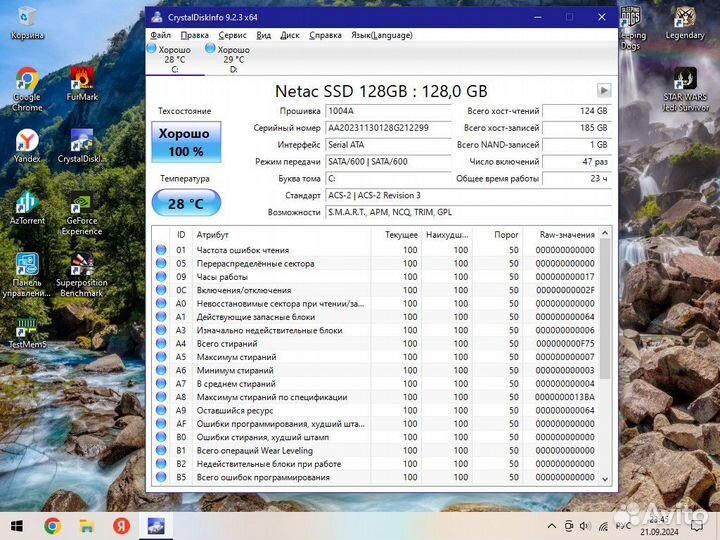Open the Сервис menu
This screenshot has width=720, height=540.
point(232,35)
